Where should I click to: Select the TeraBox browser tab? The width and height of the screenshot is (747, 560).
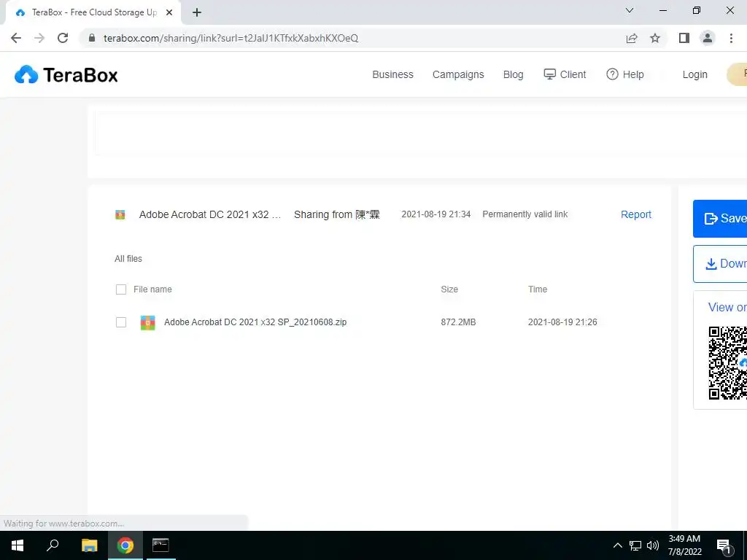(x=93, y=13)
